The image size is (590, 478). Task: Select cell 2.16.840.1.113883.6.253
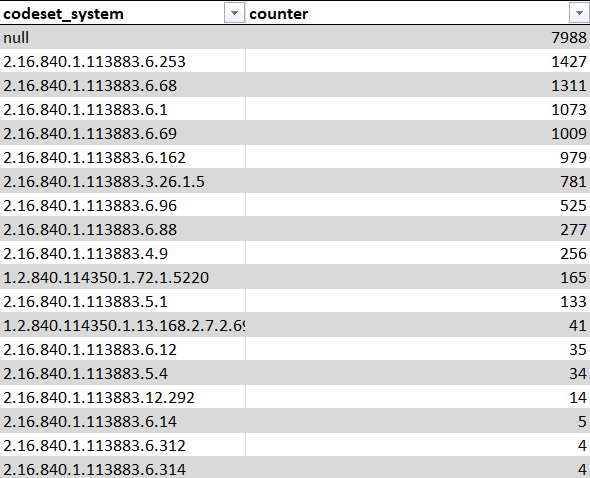click(x=123, y=61)
